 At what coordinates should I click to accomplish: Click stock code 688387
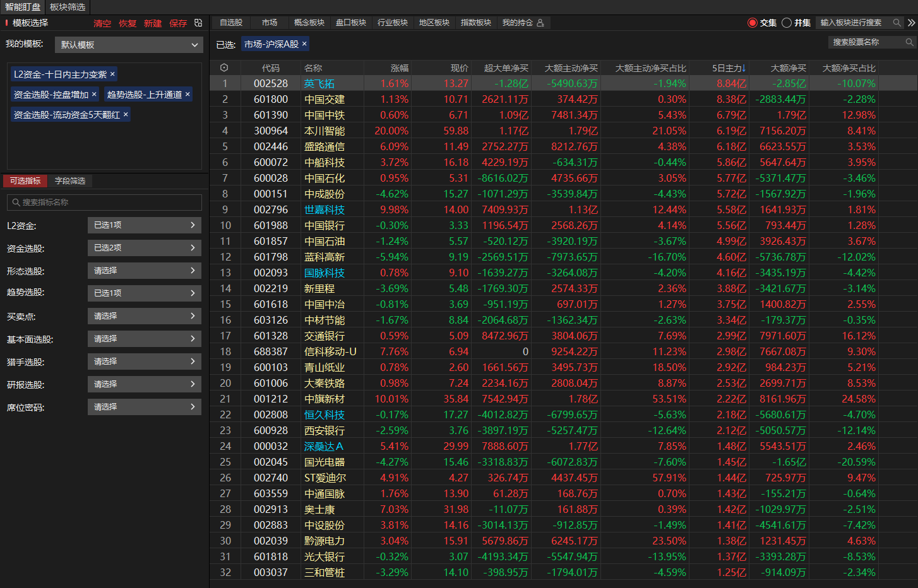pyautogui.click(x=271, y=351)
